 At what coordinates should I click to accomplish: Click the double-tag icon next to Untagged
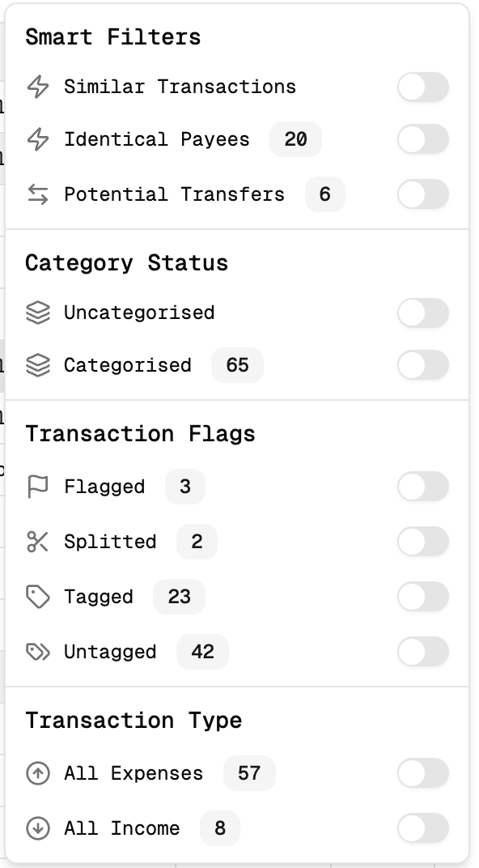pyautogui.click(x=37, y=652)
